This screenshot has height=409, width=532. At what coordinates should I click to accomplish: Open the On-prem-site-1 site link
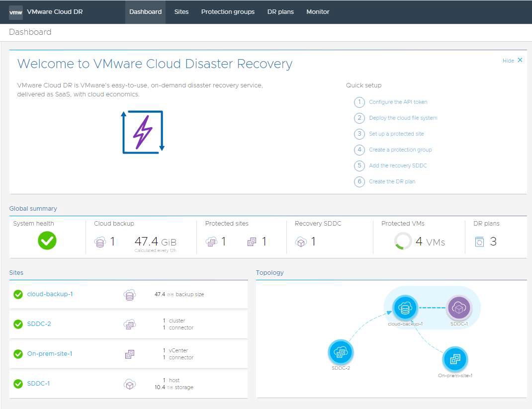50,354
